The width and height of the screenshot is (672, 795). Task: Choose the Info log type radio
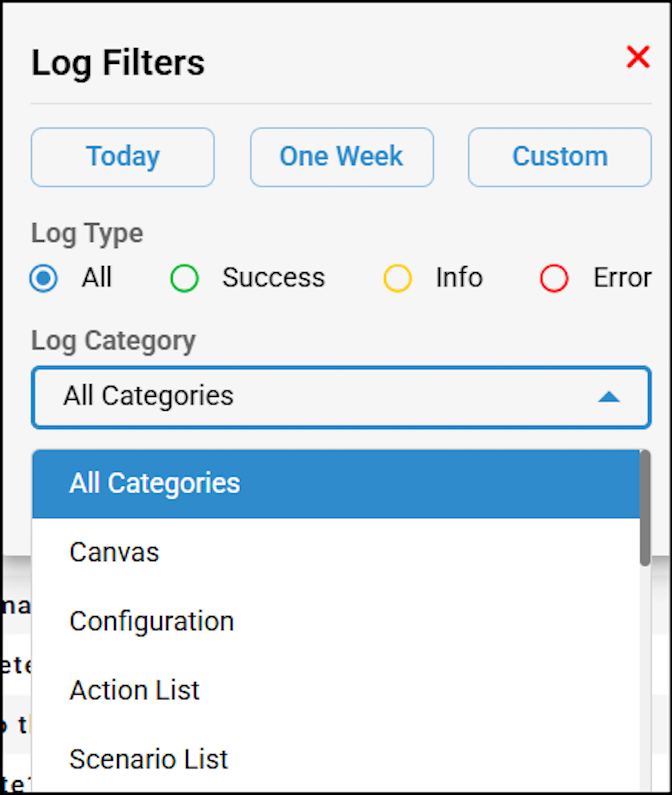coord(397,278)
